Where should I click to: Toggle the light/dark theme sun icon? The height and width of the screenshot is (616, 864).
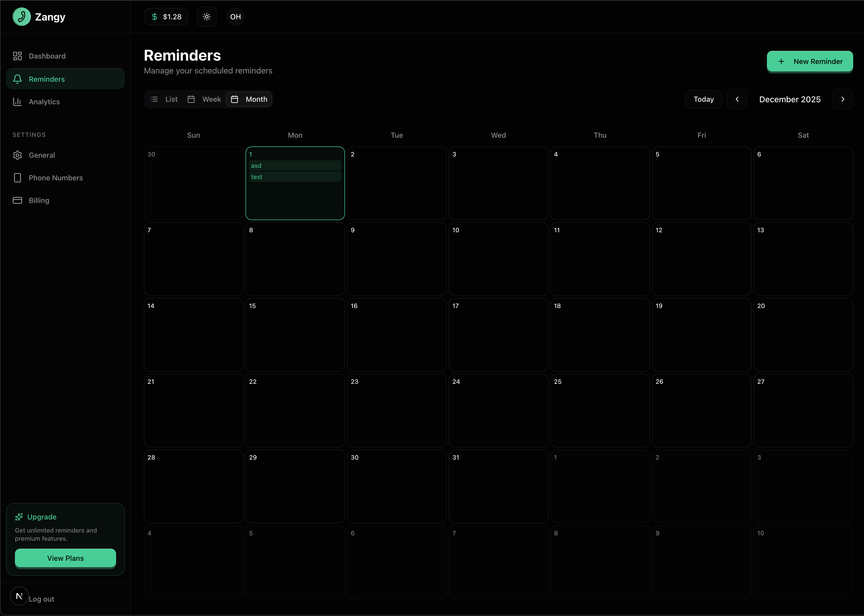[207, 17]
